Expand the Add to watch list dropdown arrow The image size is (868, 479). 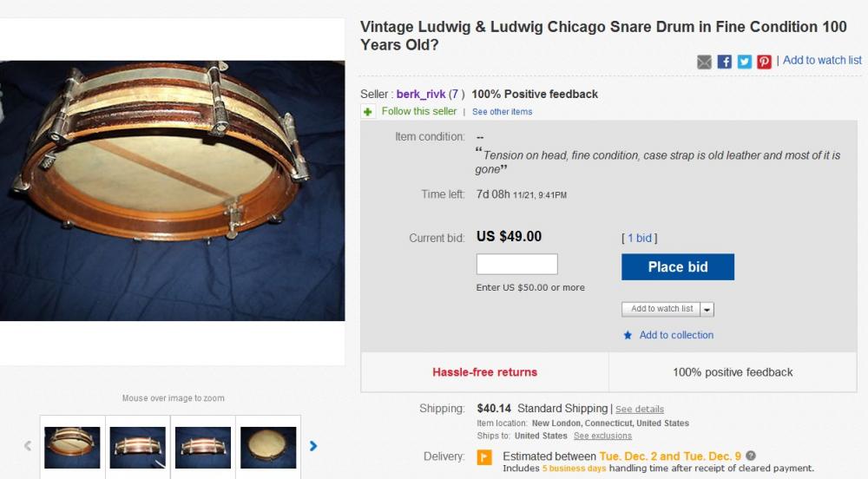point(707,309)
